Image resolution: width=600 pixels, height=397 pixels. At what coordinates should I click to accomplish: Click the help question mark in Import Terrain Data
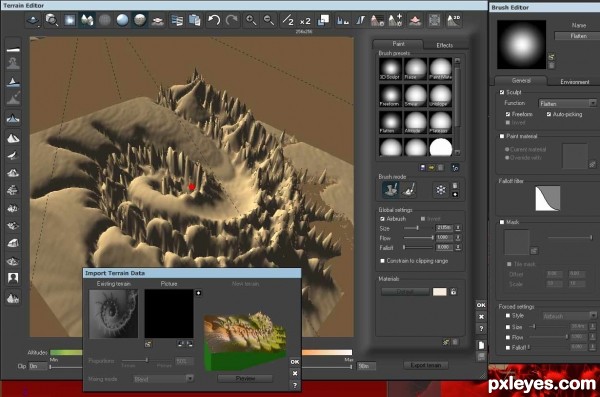pyautogui.click(x=295, y=385)
